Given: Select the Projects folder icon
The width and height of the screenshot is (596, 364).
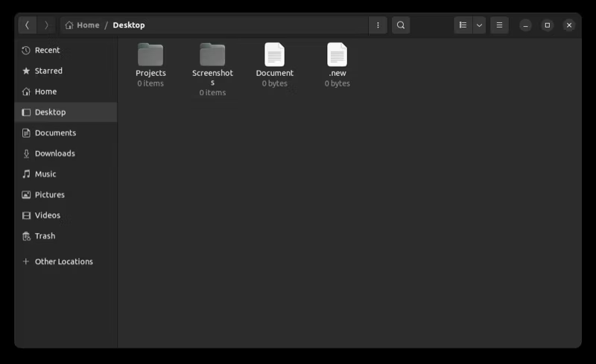Looking at the screenshot, I should [150, 55].
